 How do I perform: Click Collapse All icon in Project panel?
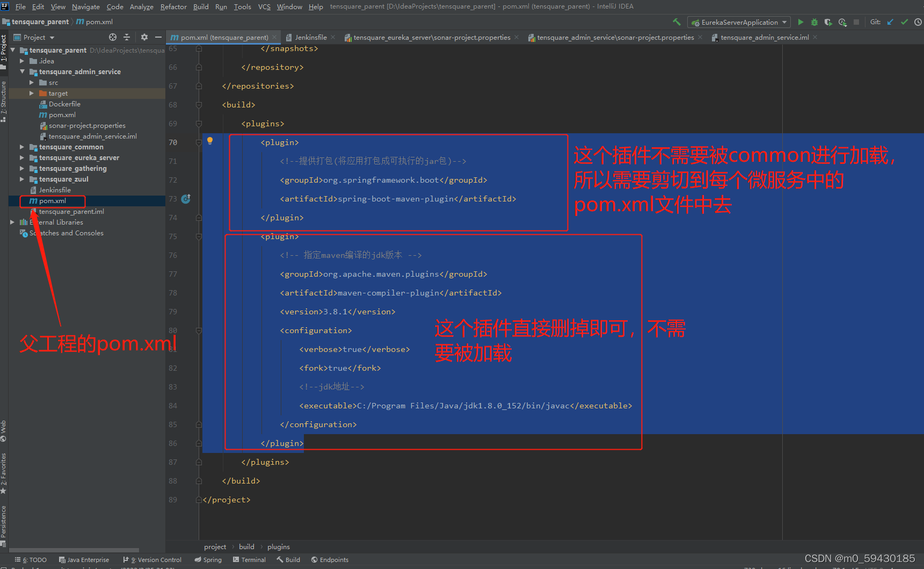(127, 37)
